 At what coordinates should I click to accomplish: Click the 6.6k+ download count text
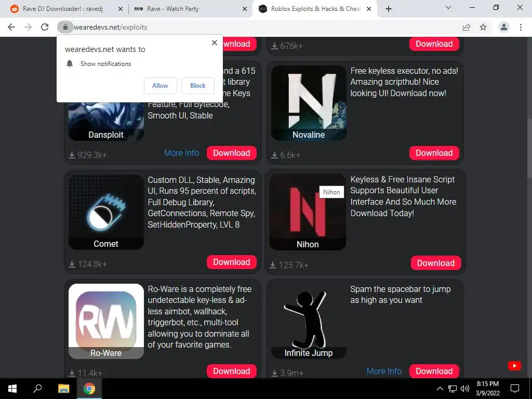pyautogui.click(x=290, y=155)
